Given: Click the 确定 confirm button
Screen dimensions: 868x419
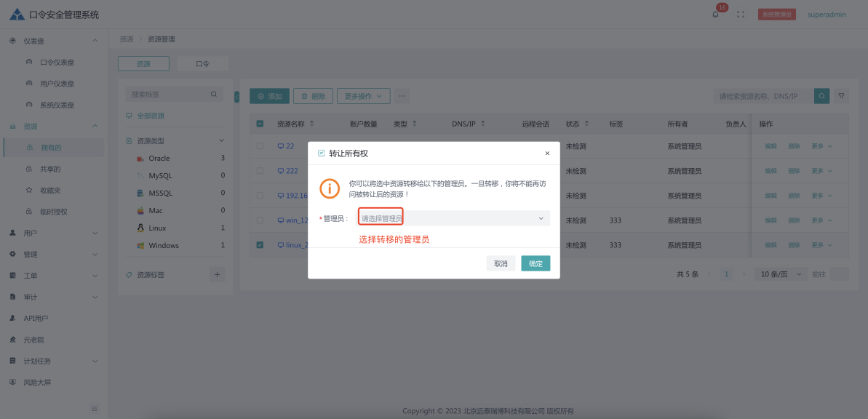Looking at the screenshot, I should coord(535,263).
